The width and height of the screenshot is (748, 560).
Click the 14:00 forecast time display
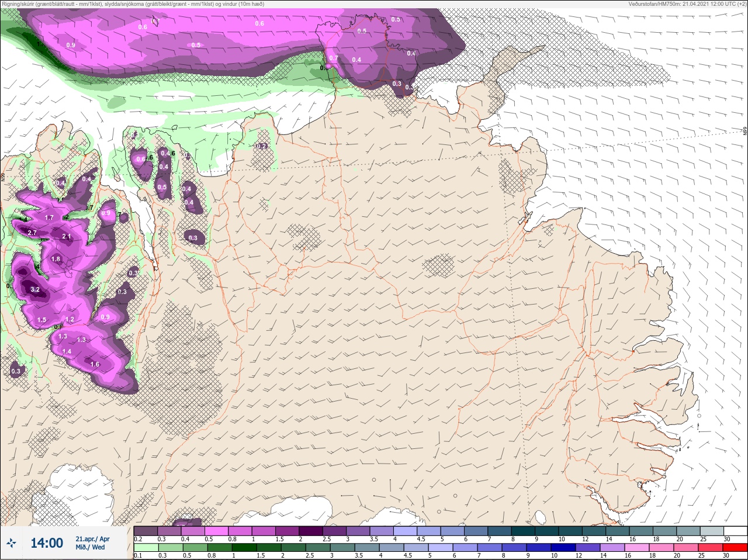click(x=47, y=543)
